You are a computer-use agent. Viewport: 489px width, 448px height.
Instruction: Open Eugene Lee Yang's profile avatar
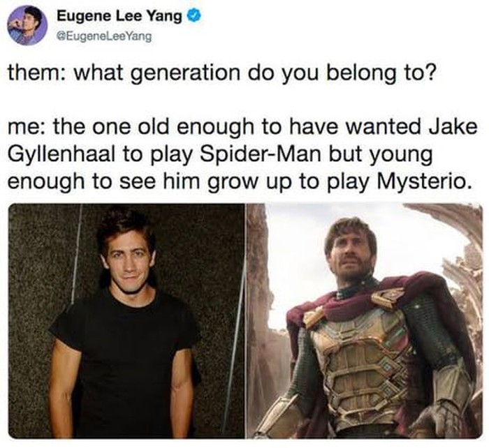click(27, 26)
